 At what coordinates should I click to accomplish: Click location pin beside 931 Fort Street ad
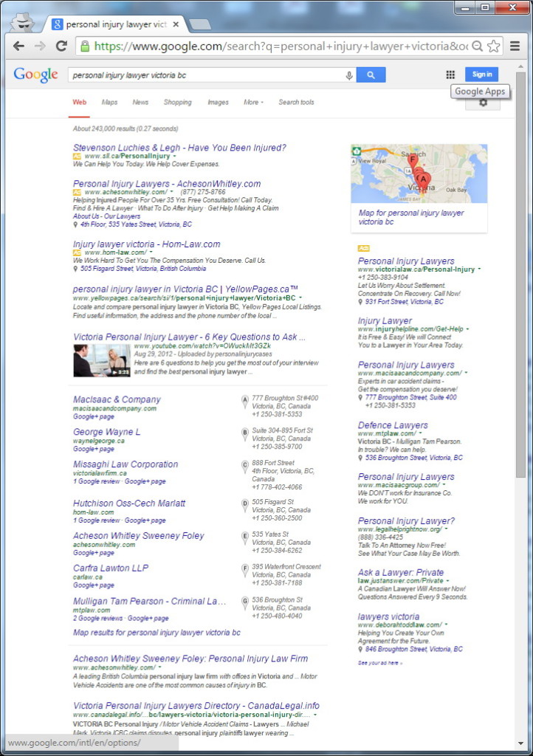[x=360, y=302]
